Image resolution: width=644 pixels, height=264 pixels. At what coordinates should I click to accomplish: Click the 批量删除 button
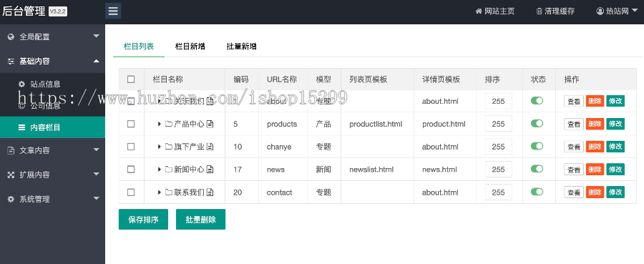pos(200,220)
